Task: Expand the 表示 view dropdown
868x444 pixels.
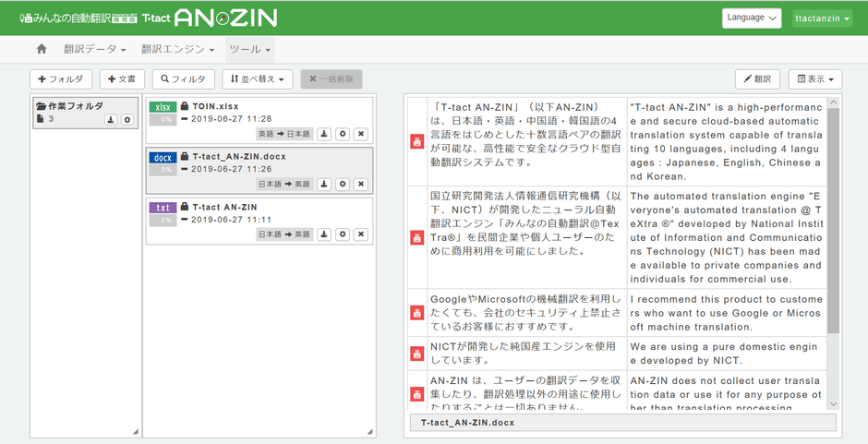Action: (x=815, y=79)
